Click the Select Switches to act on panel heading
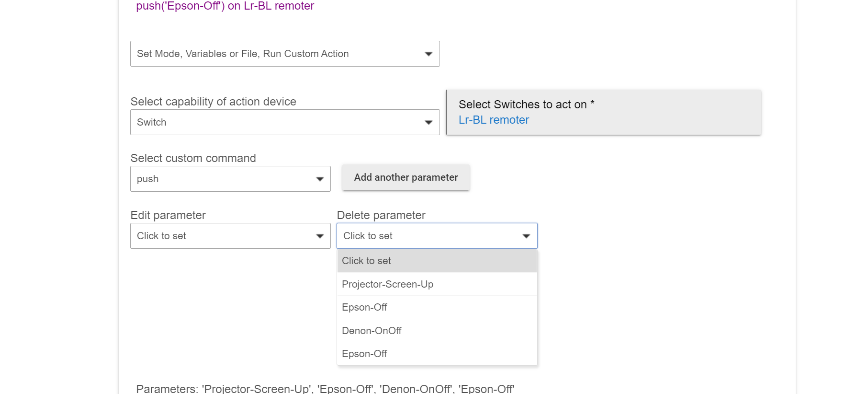Screen dimensions: 868x394 pyautogui.click(x=526, y=104)
